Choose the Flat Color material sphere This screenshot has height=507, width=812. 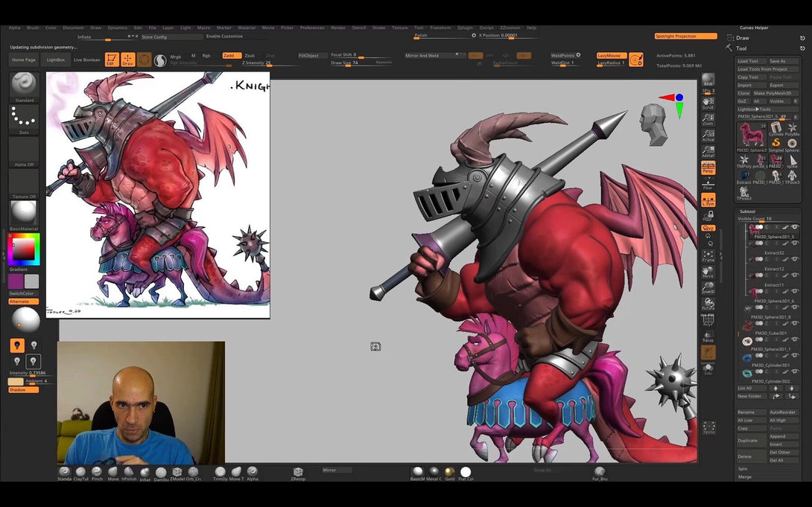[x=466, y=473]
